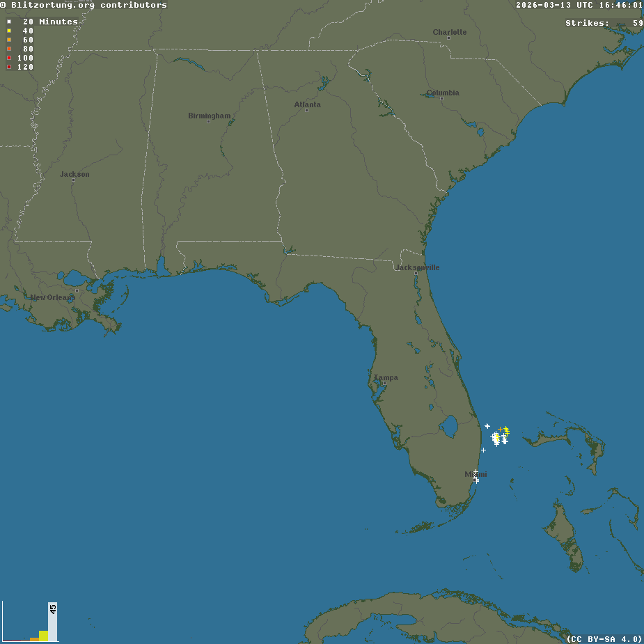Select the Jackson city marker
The height and width of the screenshot is (644, 644).
73,180
